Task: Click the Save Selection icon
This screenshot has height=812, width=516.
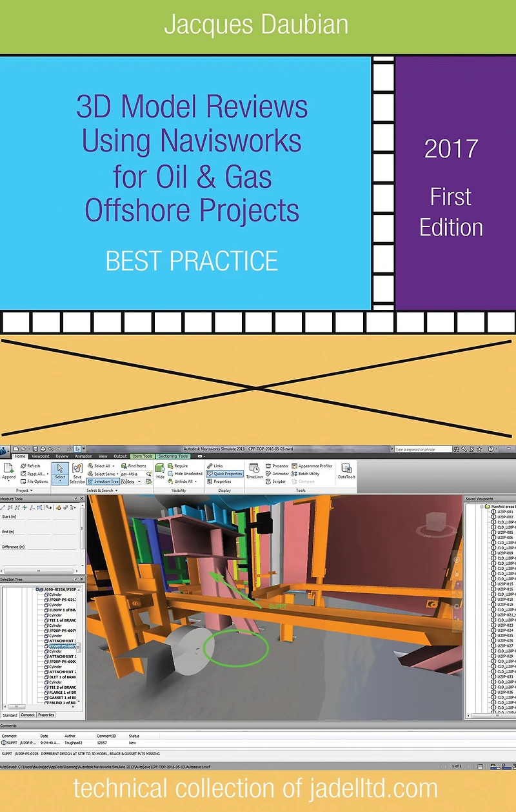Action: pyautogui.click(x=77, y=472)
